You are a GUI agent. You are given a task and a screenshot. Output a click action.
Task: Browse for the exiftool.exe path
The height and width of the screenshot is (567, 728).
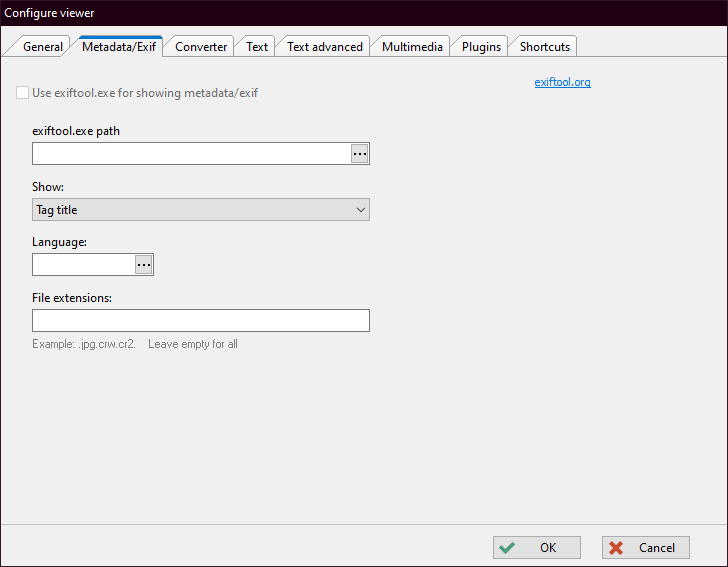[x=360, y=154]
